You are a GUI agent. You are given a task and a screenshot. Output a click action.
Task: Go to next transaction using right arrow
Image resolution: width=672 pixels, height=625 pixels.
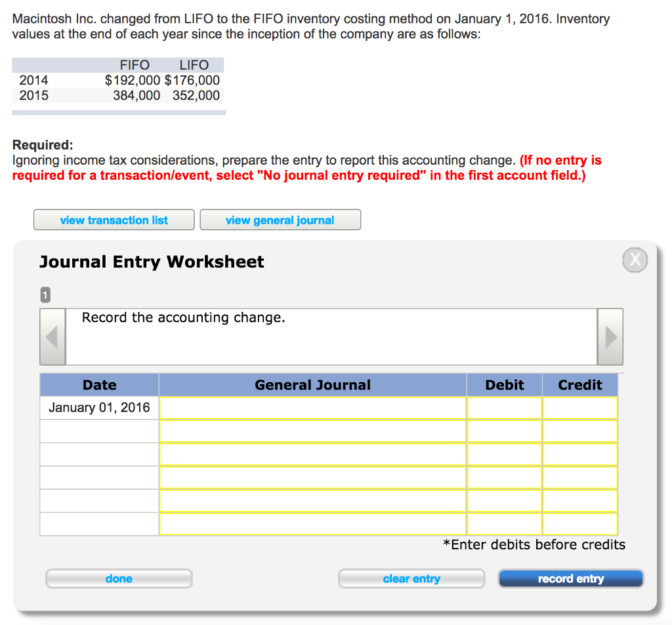coord(610,337)
